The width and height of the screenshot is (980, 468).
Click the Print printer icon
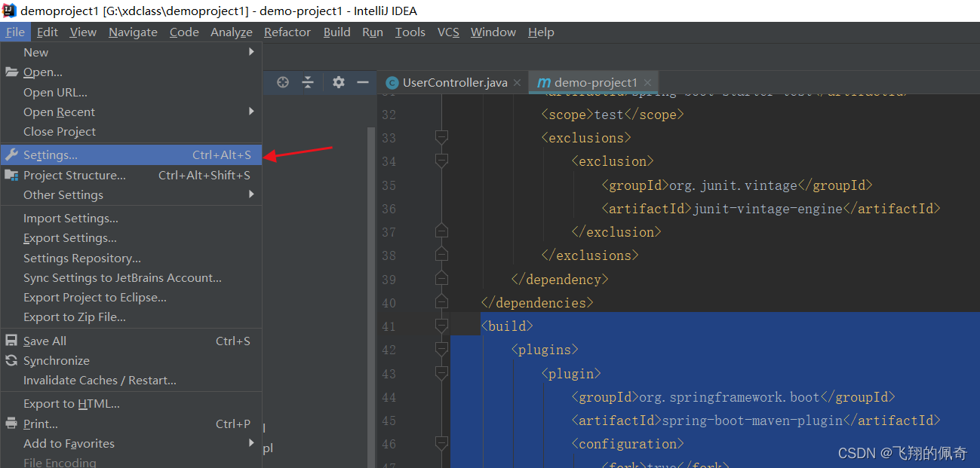coord(11,424)
